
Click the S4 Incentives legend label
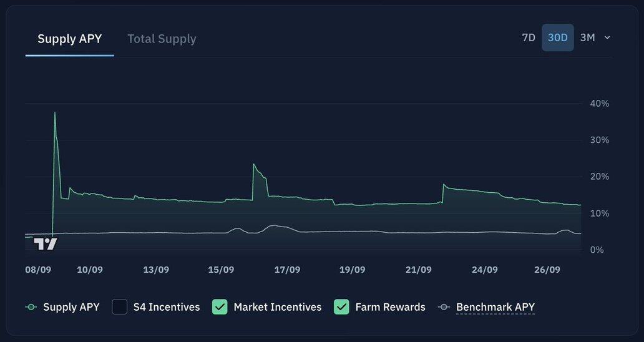point(167,307)
